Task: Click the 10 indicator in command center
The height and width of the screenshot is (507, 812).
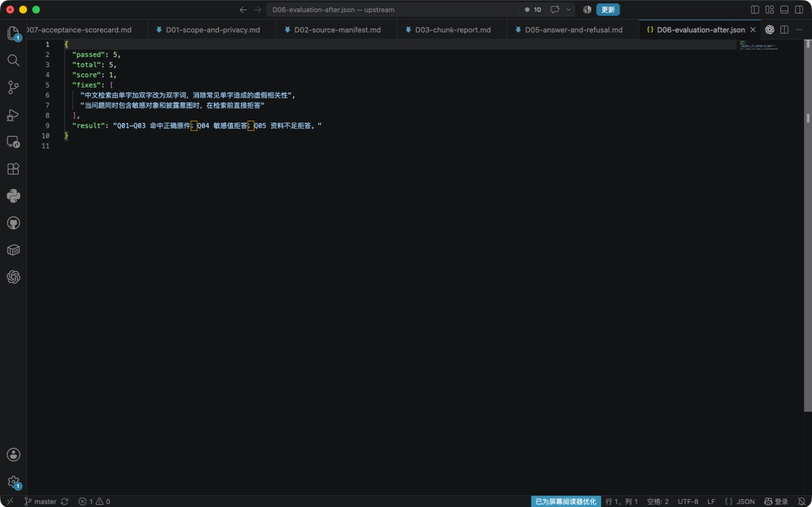Action: 533,10
